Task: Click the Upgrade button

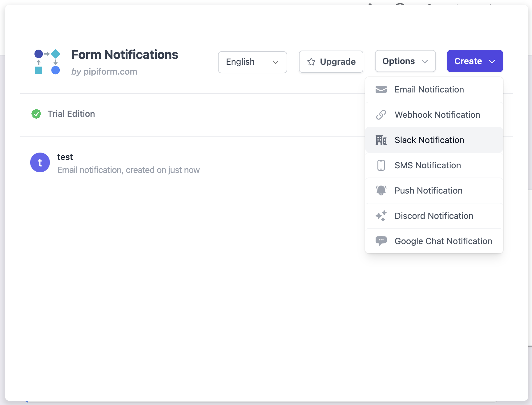Action: pos(331,62)
